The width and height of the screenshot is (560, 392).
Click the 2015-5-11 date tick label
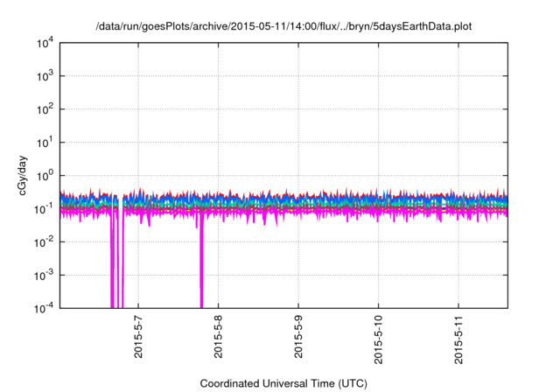[458, 339]
